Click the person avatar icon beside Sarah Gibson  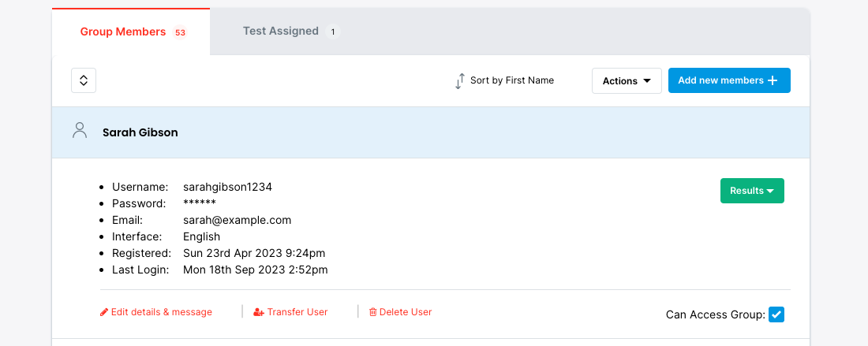point(79,131)
